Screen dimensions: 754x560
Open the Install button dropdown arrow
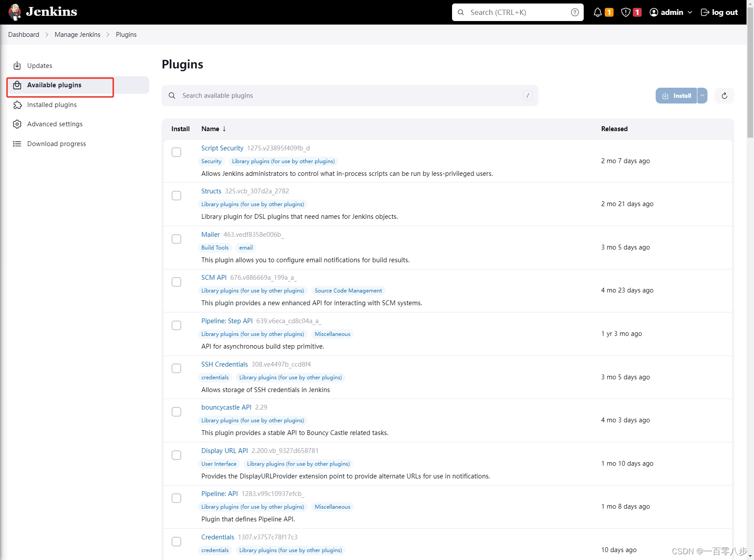point(702,95)
